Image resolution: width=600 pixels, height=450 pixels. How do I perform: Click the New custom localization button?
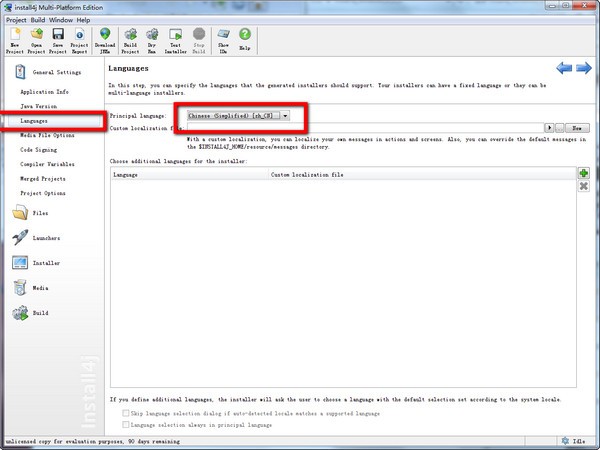pos(576,128)
